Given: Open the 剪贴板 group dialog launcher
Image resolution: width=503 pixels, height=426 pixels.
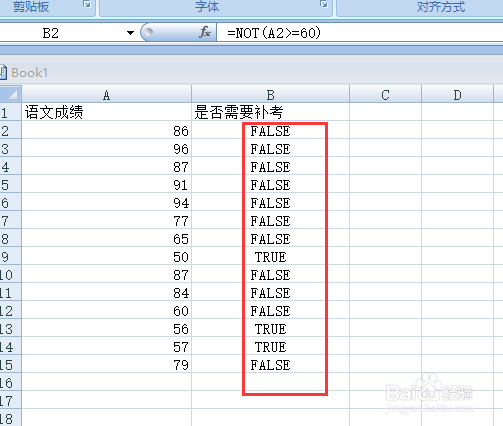Looking at the screenshot, I should click(x=87, y=4).
